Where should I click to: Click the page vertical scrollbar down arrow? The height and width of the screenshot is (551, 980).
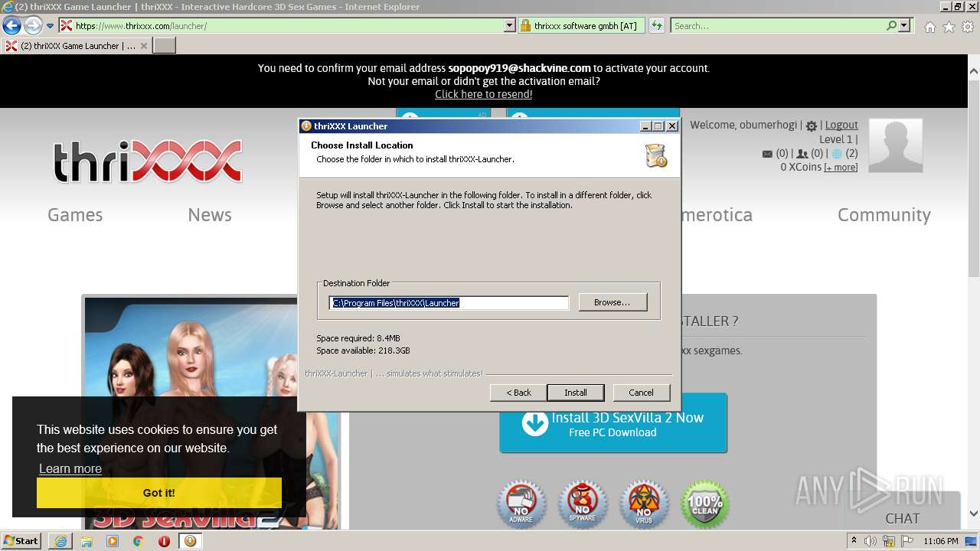point(974,514)
